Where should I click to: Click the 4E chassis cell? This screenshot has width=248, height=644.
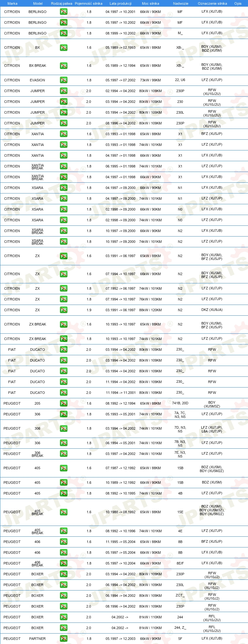[x=180, y=531]
